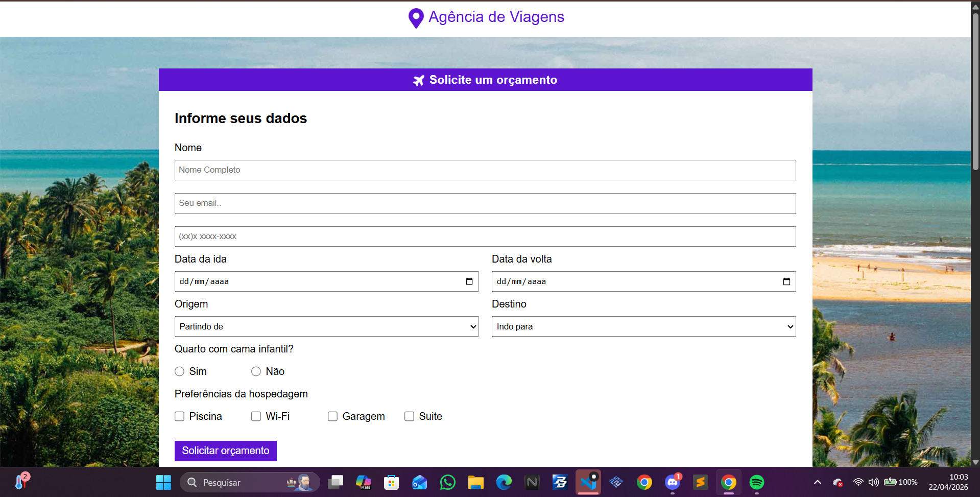This screenshot has width=980, height=497.
Task: Switch to active Chrome window on taskbar
Action: point(729,482)
